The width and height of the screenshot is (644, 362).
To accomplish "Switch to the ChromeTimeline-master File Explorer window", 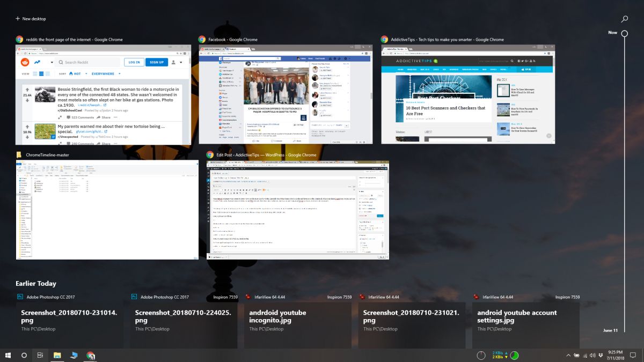I will pyautogui.click(x=107, y=210).
